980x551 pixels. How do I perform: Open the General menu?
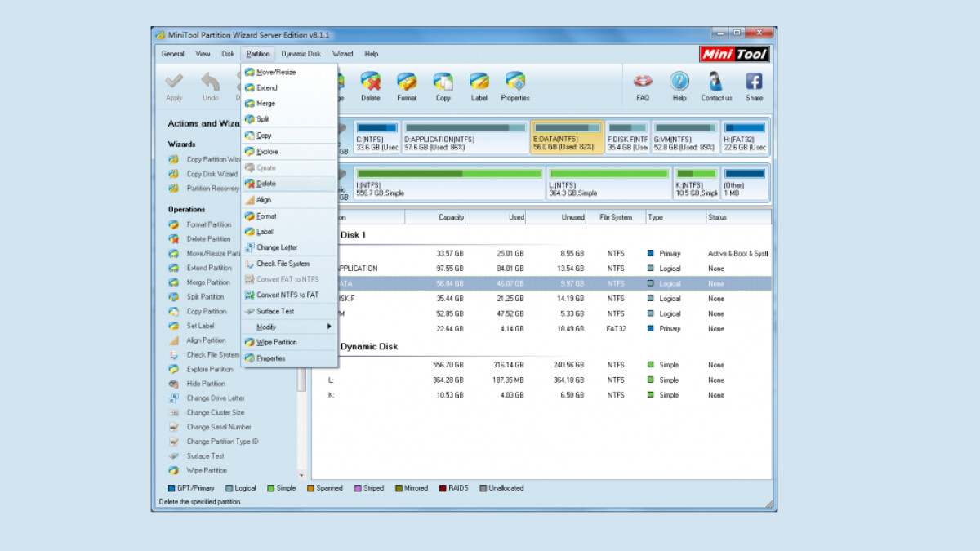click(172, 54)
